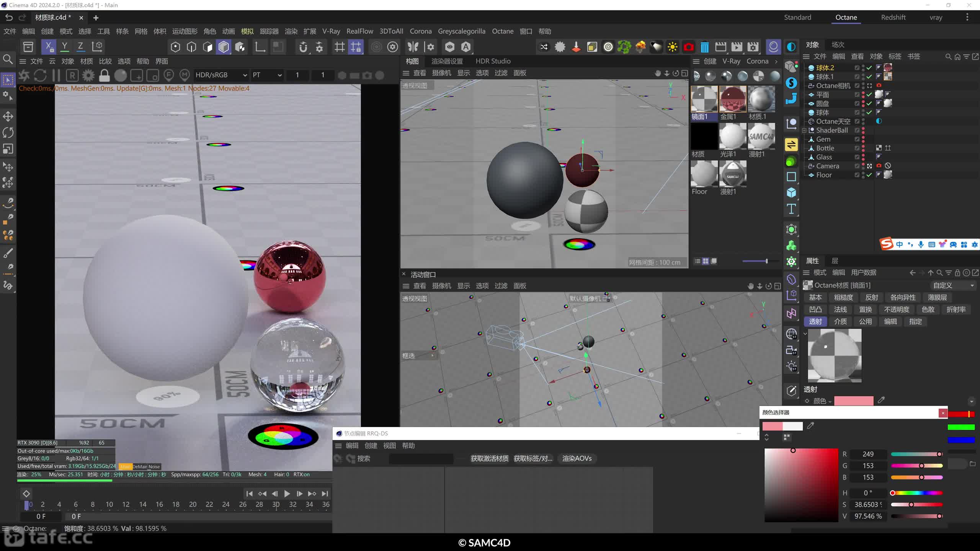Image resolution: width=980 pixels, height=551 pixels.
Task: Select the 金属1 material thumbnail
Action: (732, 99)
